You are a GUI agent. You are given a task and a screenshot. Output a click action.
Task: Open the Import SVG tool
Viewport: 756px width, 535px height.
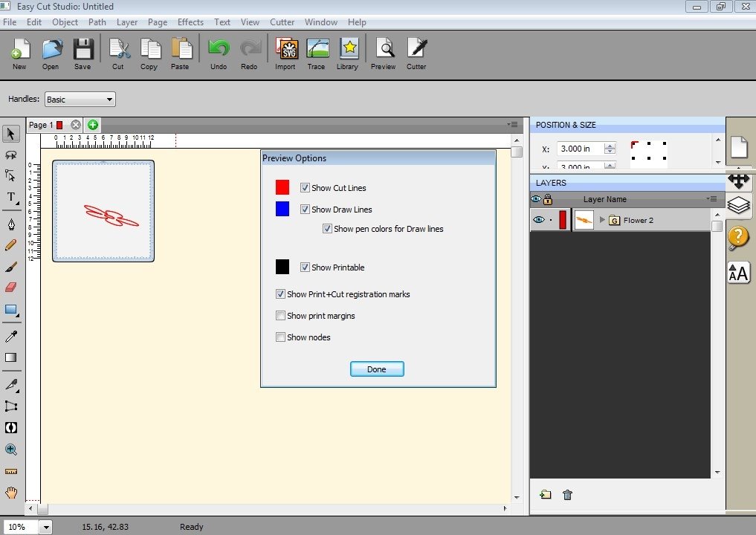[x=286, y=50]
